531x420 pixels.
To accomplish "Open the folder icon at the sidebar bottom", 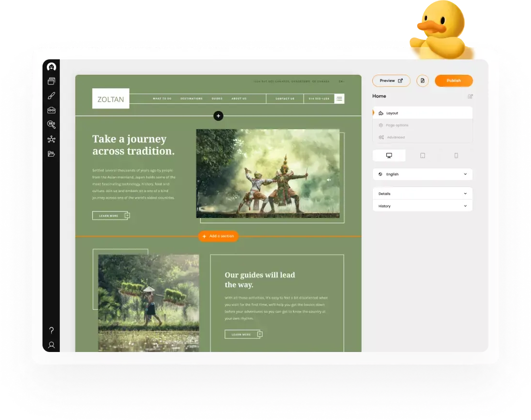I will [x=51, y=153].
